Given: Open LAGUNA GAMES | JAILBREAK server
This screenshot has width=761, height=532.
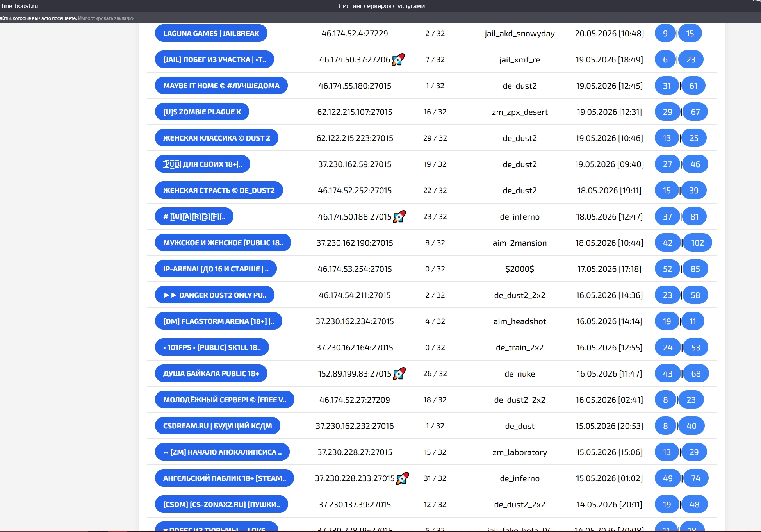Looking at the screenshot, I should click(211, 33).
